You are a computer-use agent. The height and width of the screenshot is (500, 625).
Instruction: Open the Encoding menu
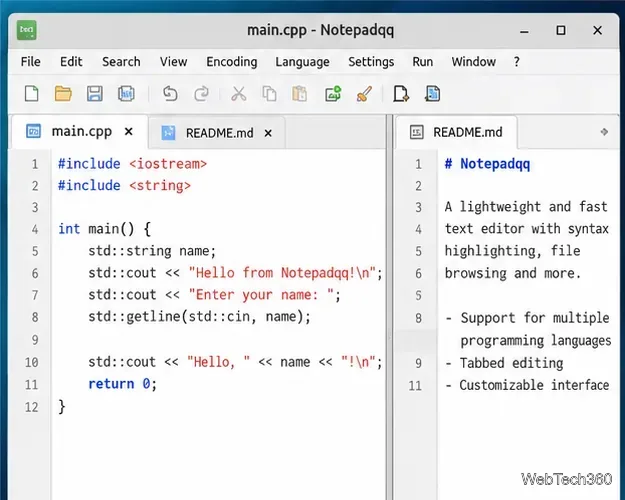tap(232, 62)
